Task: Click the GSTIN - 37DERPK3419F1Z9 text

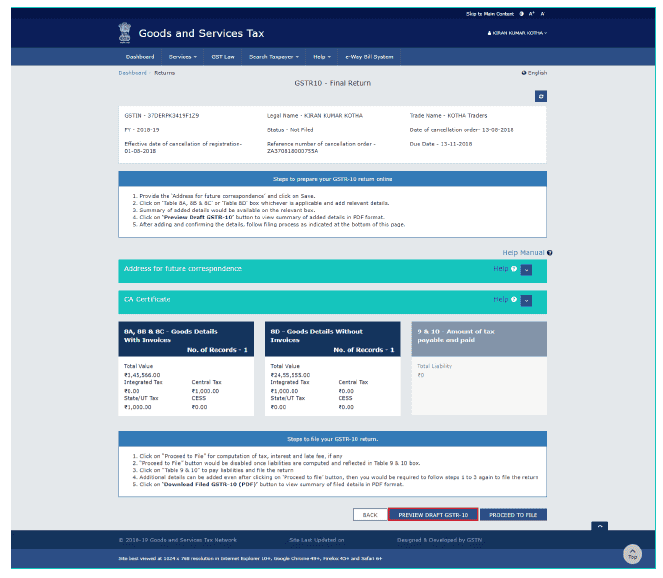Action: 162,115
